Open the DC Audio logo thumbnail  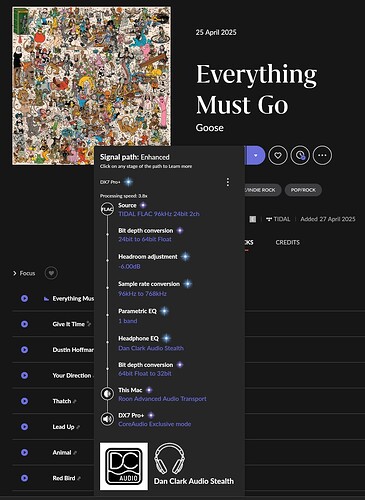point(124,466)
